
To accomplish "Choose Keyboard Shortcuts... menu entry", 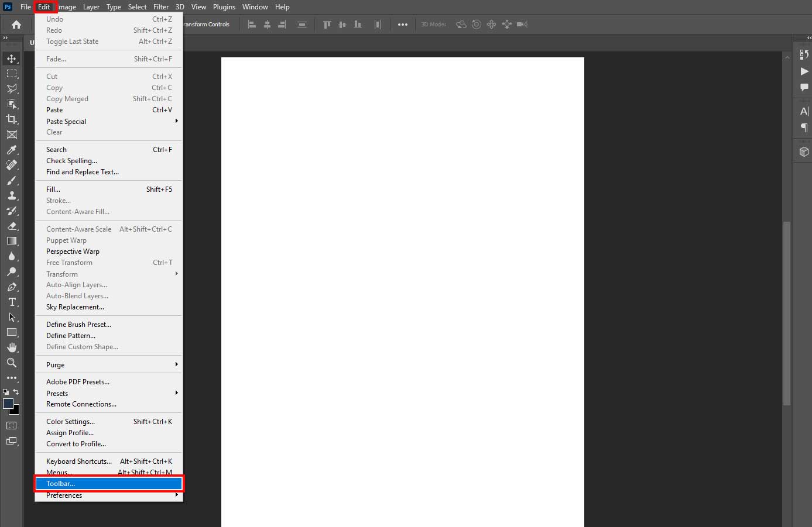I will coord(109,461).
